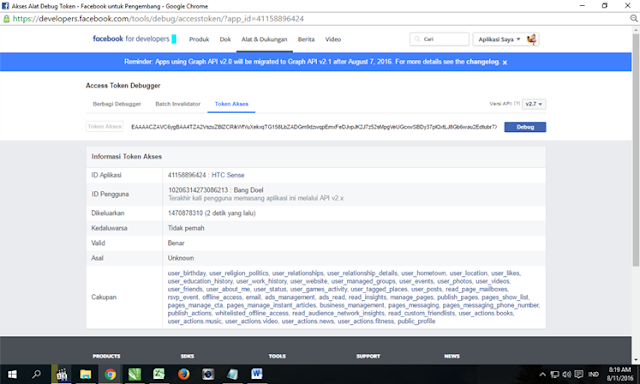640x384 pixels.
Task: Click the browser zoom magnifier icon
Action: pos(633,18)
